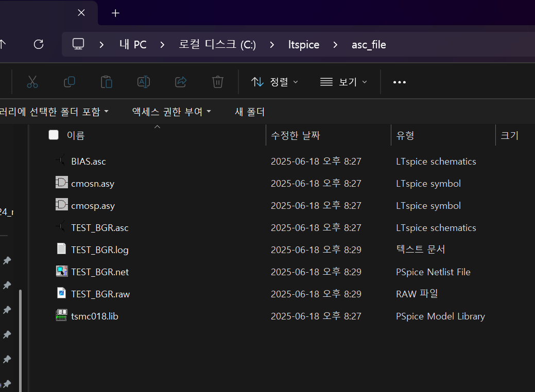Click the Paste clipboard icon
535x392 pixels.
click(107, 82)
